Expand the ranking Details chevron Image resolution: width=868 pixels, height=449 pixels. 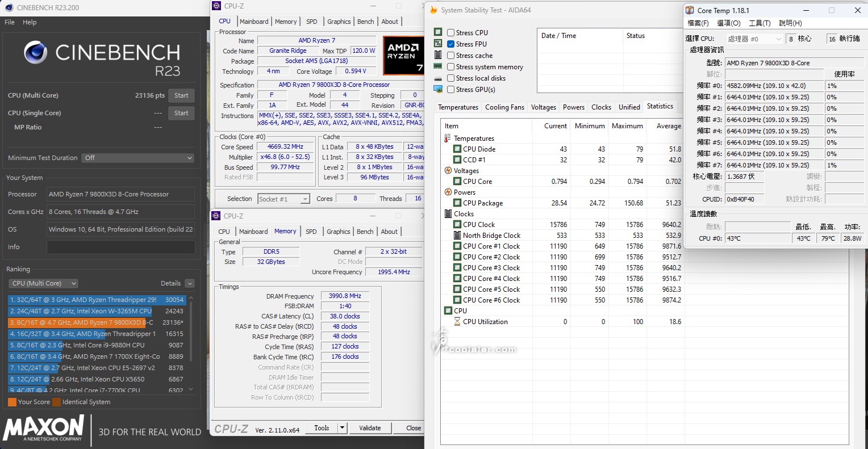tap(190, 283)
